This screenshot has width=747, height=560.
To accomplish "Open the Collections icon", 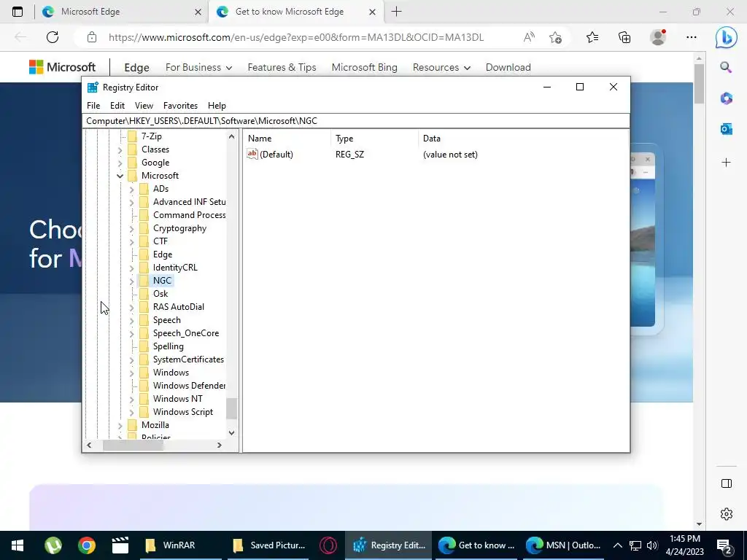I will click(624, 37).
